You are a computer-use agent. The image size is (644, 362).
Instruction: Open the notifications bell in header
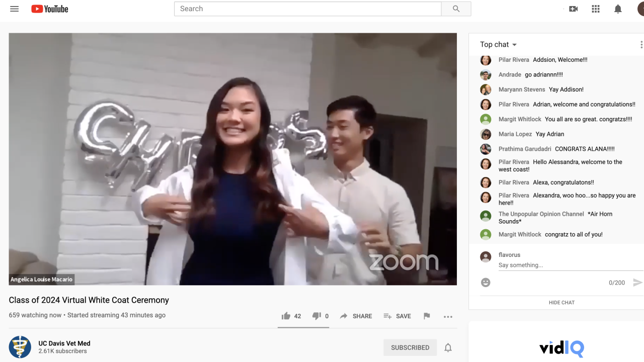click(x=618, y=9)
